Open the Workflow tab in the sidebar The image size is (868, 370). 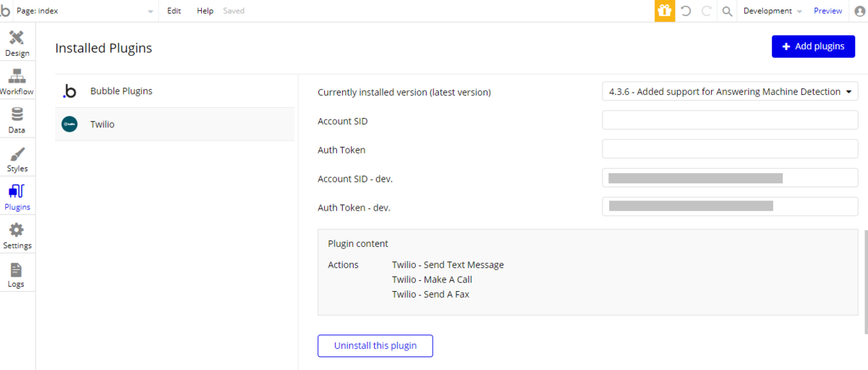17,83
